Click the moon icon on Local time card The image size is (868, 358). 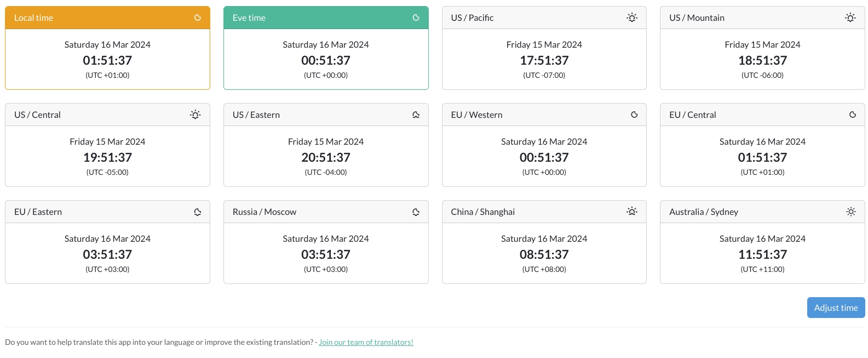(198, 18)
